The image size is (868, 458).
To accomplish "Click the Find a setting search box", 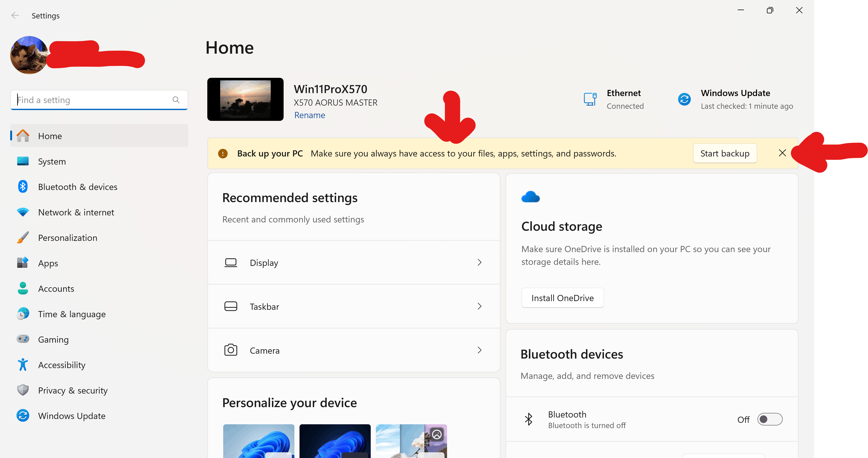I will [99, 100].
